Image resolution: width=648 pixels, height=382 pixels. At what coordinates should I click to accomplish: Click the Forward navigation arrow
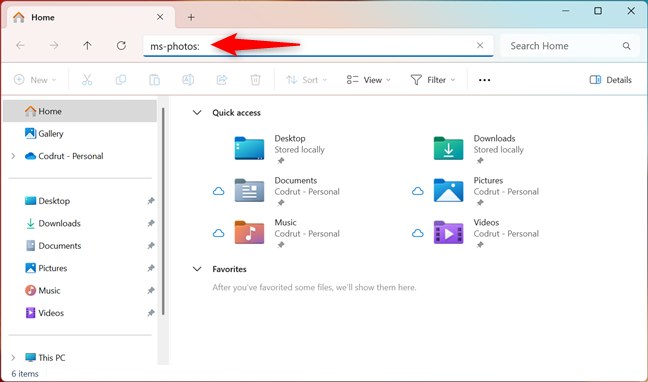point(54,45)
